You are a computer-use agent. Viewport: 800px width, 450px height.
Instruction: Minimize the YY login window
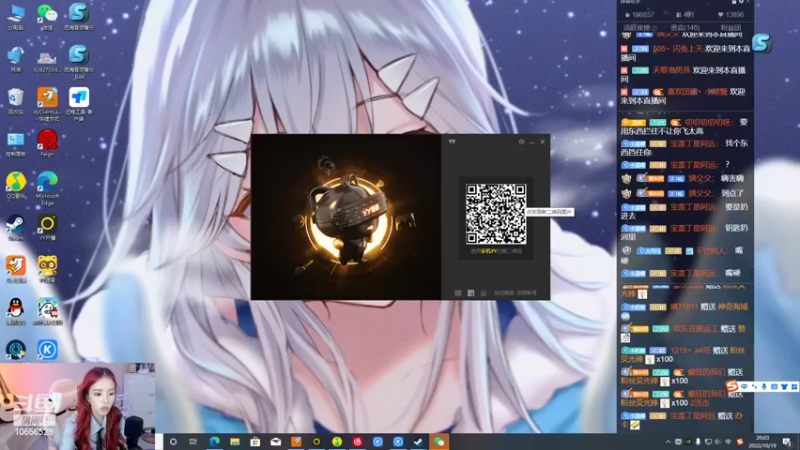[x=532, y=141]
